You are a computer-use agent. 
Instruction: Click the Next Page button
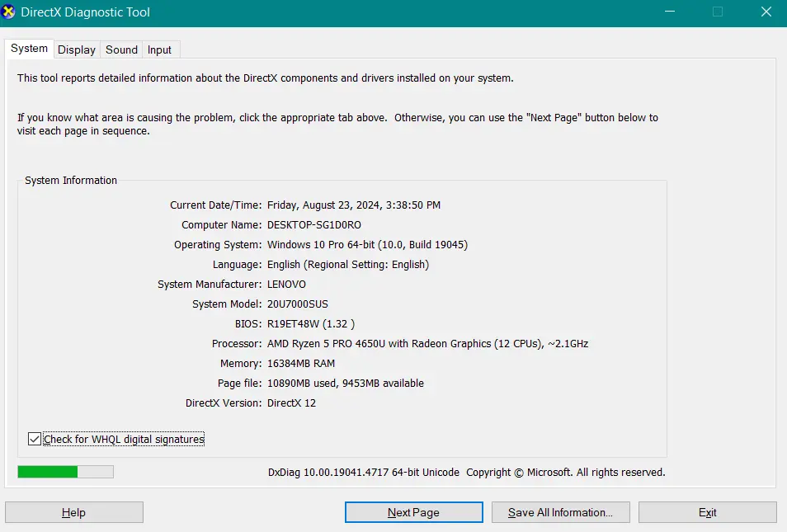point(413,512)
